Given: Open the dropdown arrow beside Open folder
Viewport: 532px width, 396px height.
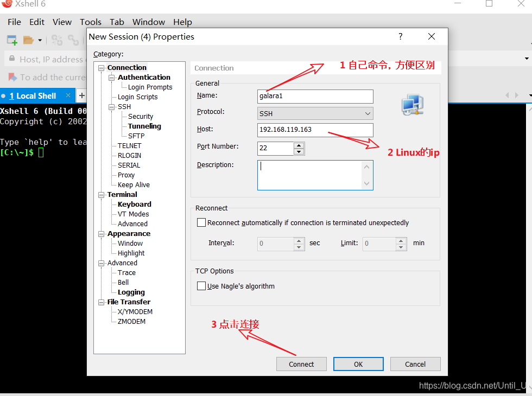Looking at the screenshot, I should click(40, 40).
